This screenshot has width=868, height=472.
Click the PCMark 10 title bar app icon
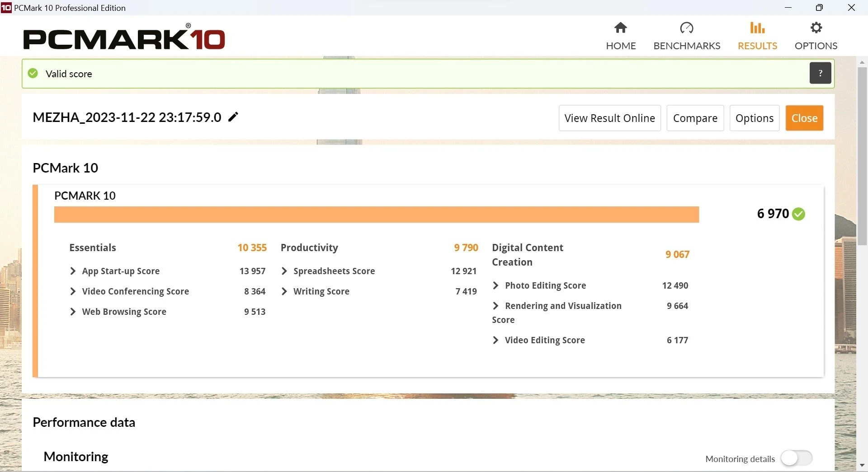pos(6,8)
